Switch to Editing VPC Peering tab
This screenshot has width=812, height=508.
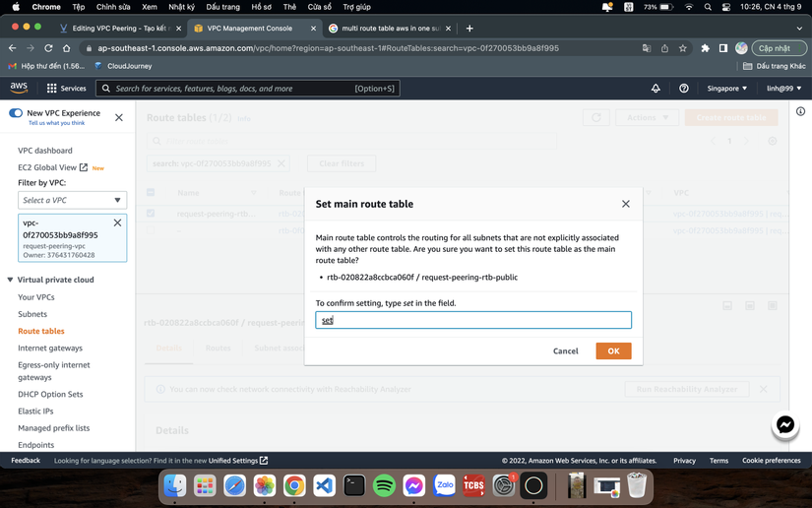pyautogui.click(x=120, y=29)
